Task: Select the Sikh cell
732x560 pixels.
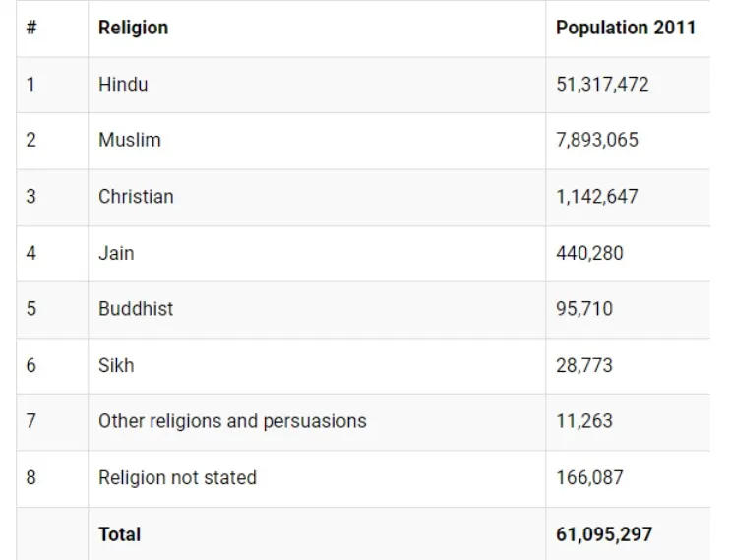Action: (x=116, y=365)
